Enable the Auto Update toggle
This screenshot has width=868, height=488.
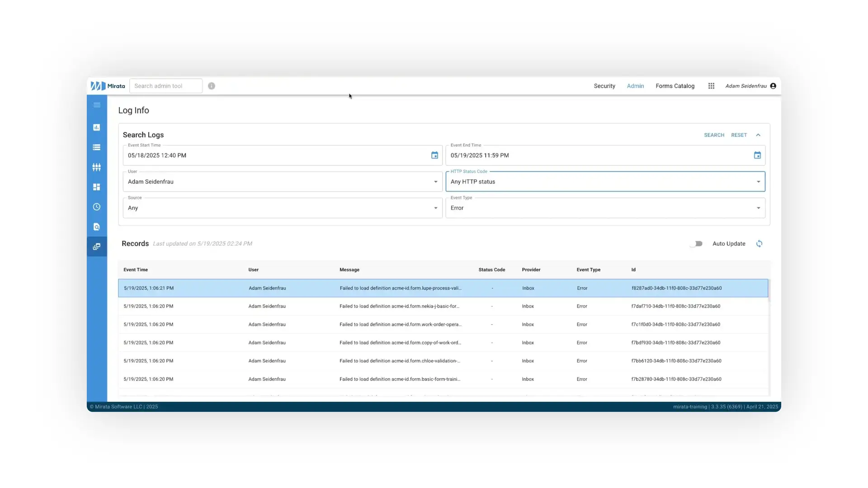click(696, 244)
